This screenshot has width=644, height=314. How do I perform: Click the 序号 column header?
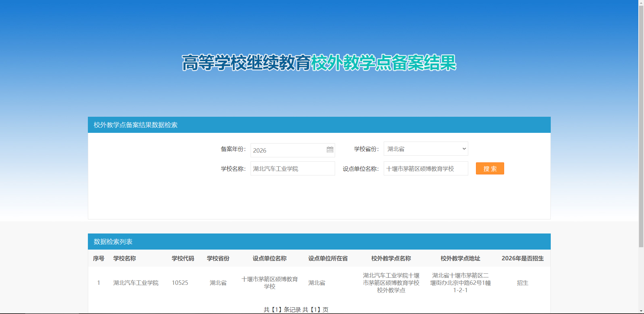pyautogui.click(x=99, y=258)
